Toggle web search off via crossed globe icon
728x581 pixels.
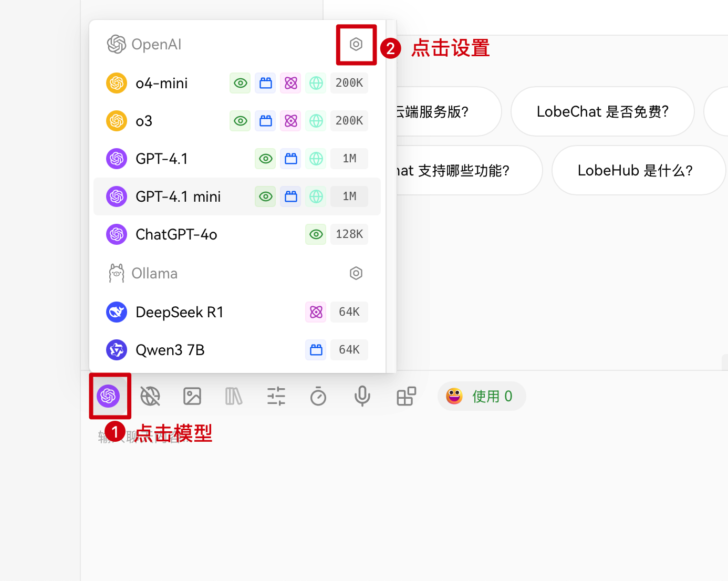150,396
